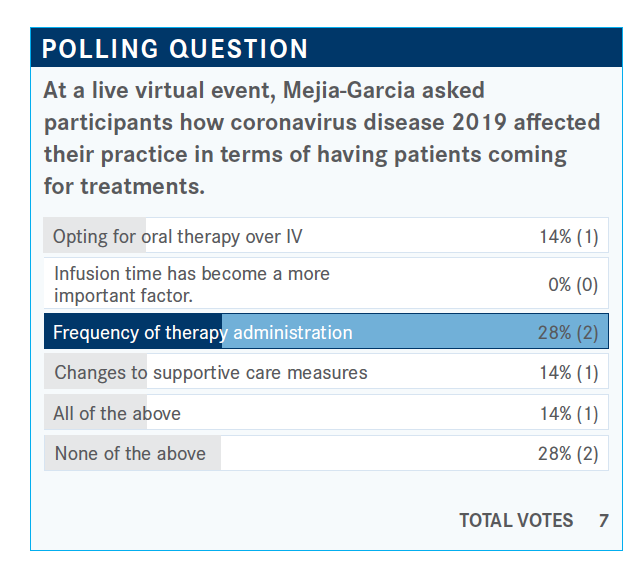Click the 0% (0) result for infusion time
The width and height of the screenshot is (642, 584).
click(573, 284)
